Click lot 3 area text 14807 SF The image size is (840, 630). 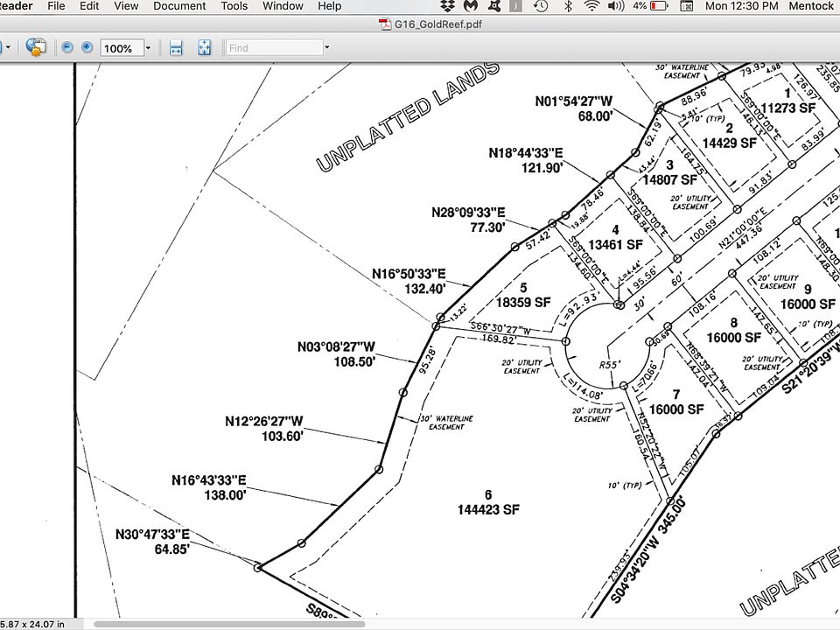[670, 179]
